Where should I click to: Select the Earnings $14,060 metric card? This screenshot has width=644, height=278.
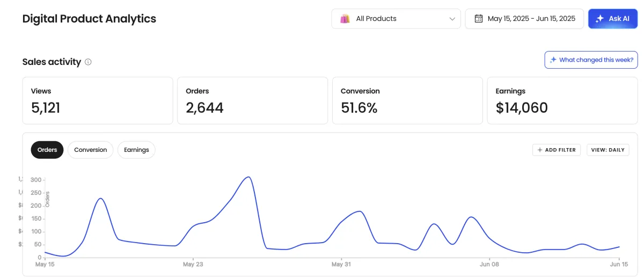(562, 100)
